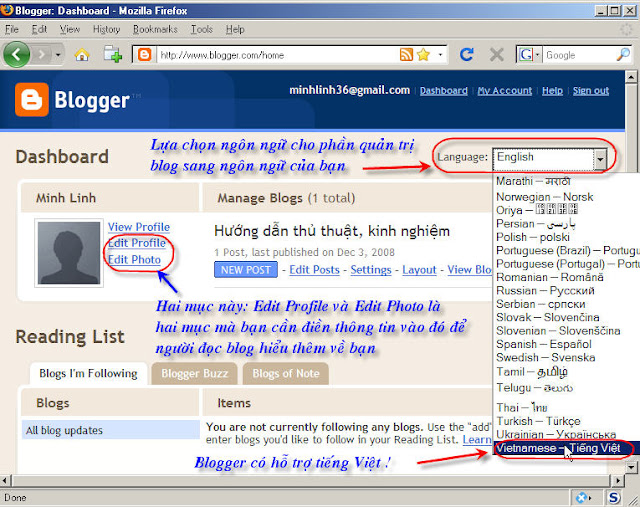This screenshot has height=507, width=640.
Task: Switch to Blogs I'm Following tab
Action: coord(88,374)
